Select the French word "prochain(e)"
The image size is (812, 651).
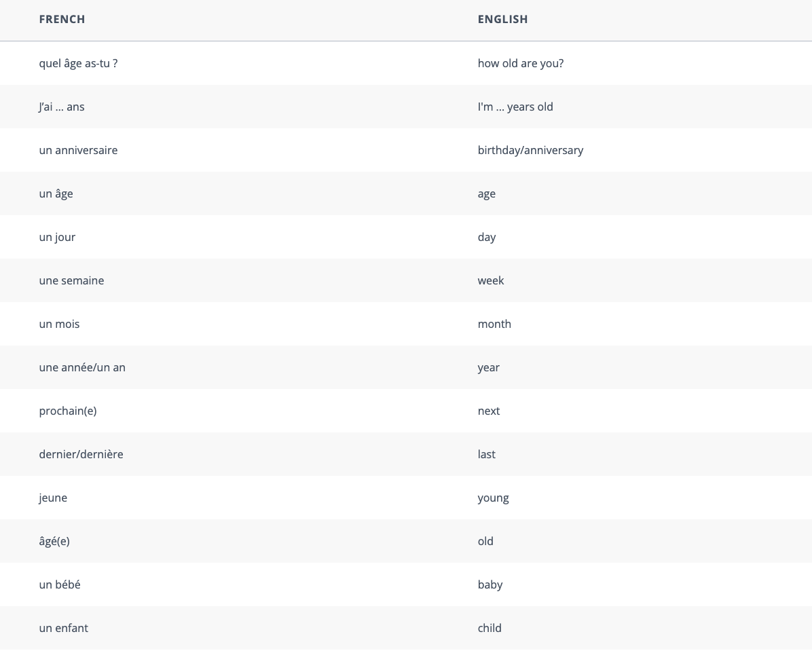(68, 411)
